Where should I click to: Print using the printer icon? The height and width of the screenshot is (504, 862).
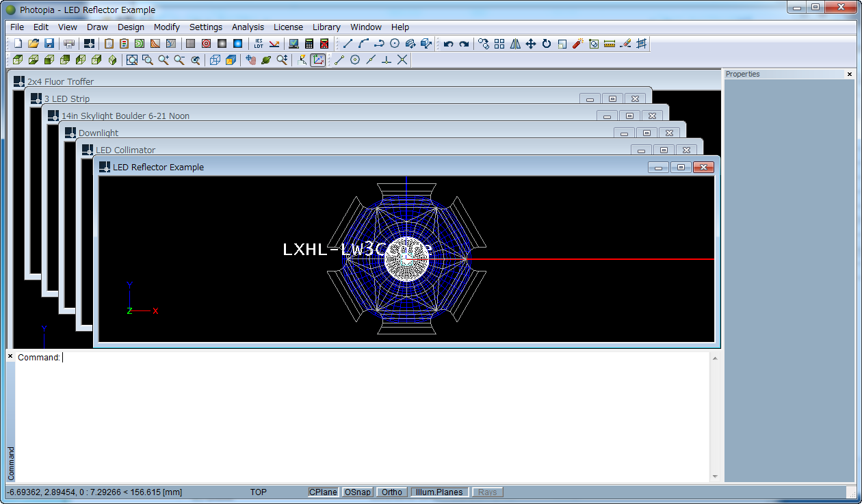coord(69,44)
